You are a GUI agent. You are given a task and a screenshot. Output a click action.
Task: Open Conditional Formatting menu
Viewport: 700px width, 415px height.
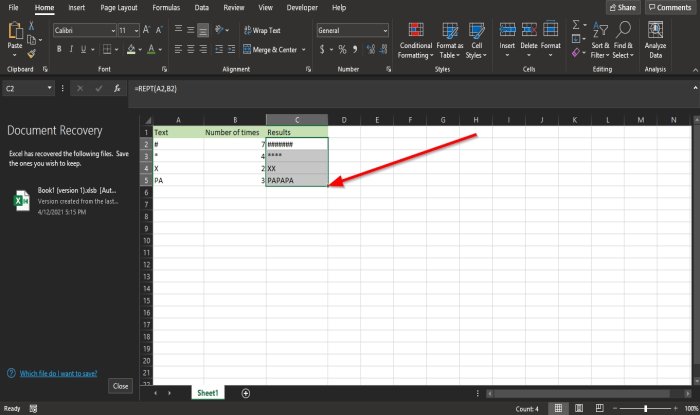click(415, 40)
